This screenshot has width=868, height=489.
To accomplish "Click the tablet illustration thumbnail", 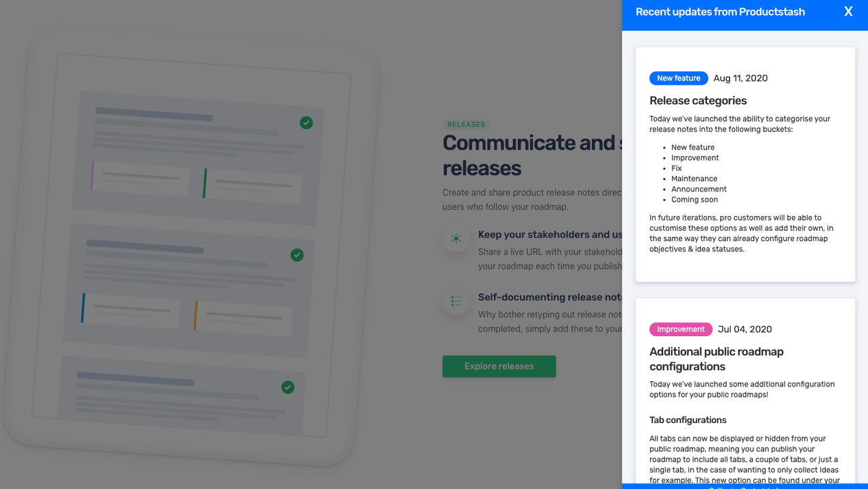I will tap(191, 247).
